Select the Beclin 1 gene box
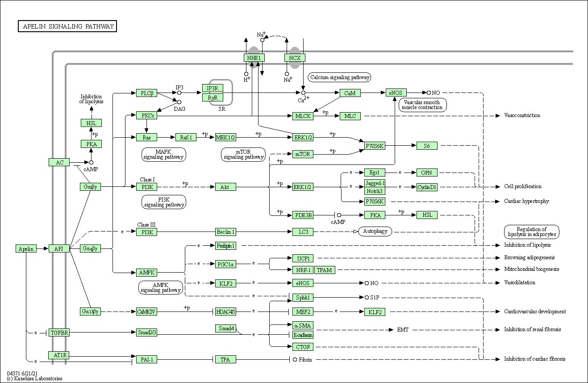Image resolution: width=588 pixels, height=383 pixels. 225,231
